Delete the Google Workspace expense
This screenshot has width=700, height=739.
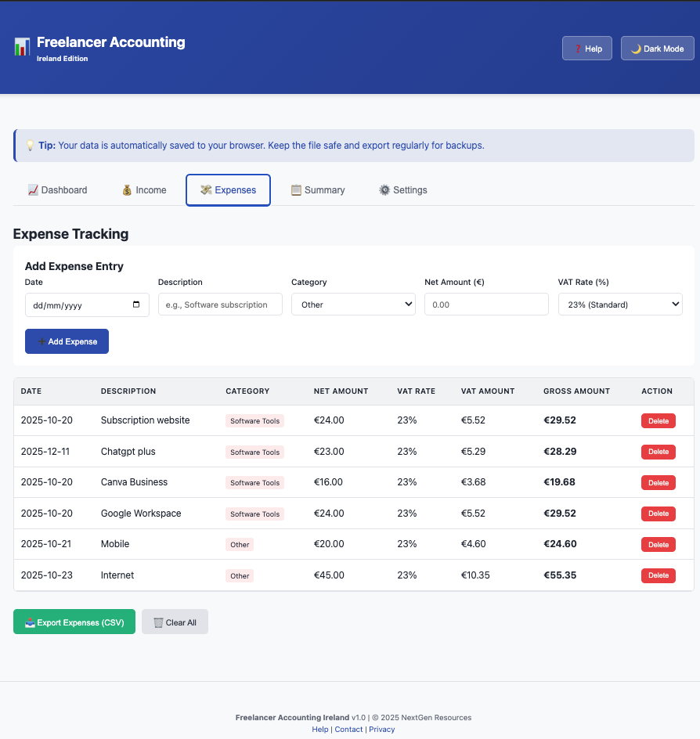(x=658, y=514)
